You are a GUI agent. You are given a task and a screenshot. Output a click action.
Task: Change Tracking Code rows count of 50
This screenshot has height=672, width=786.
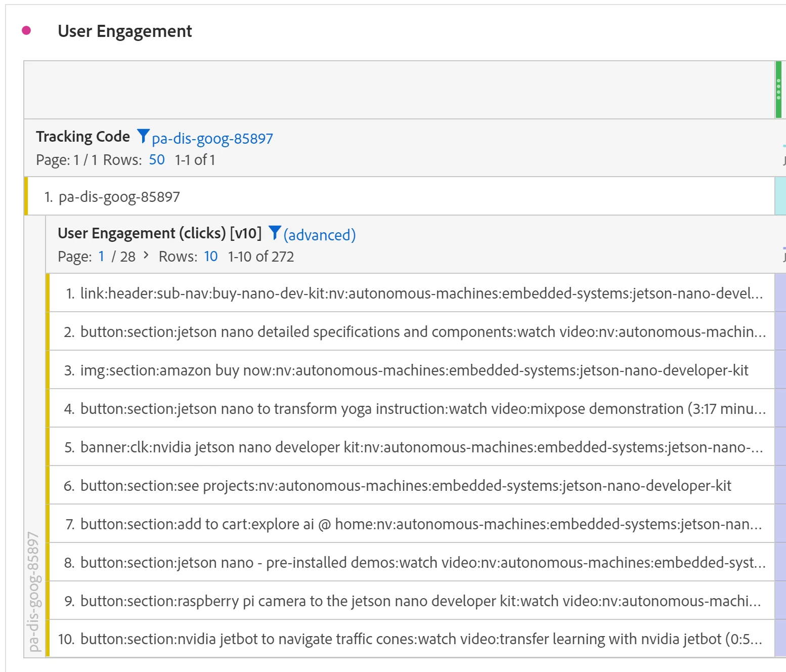point(157,160)
